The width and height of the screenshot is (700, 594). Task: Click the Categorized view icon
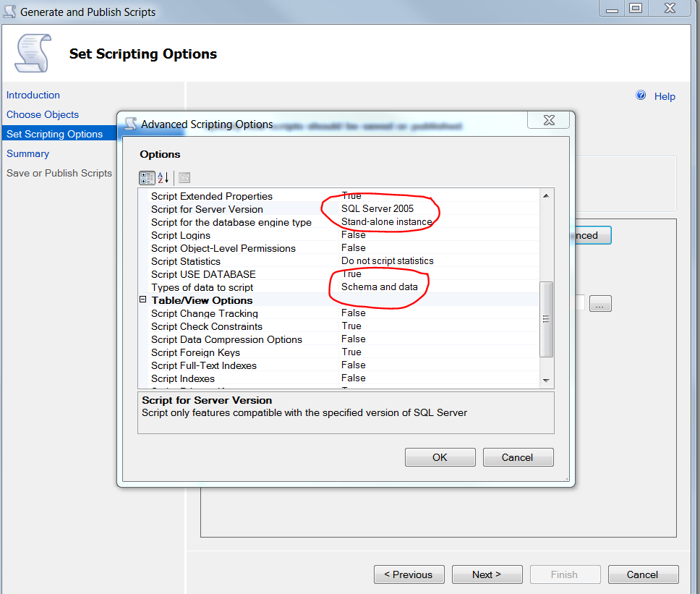coord(146,177)
